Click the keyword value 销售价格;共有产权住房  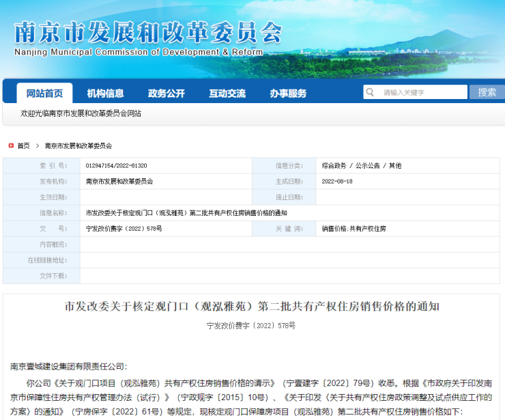[354, 229]
